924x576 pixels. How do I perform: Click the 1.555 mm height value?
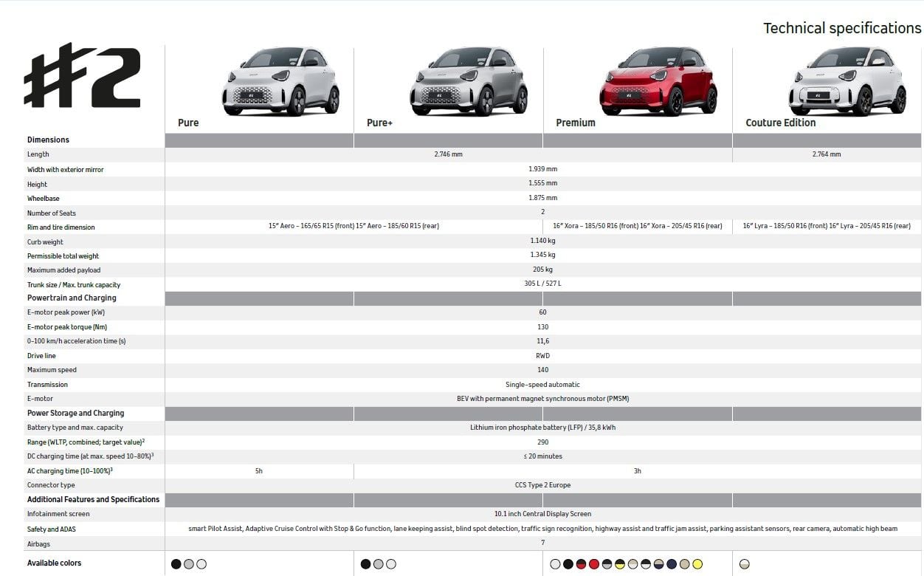543,183
